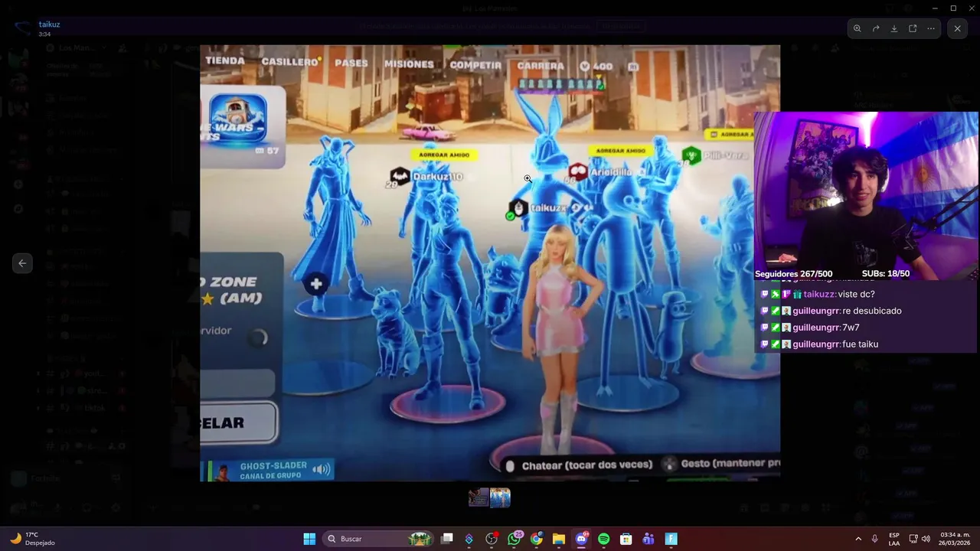
Task: Click the white plus party invite icon
Action: [316, 284]
